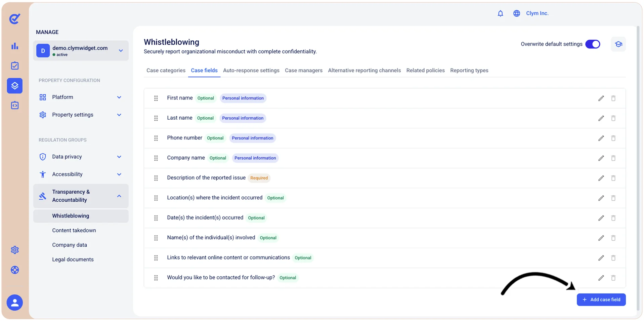The height and width of the screenshot is (321, 644).
Task: Open the bar chart analytics sidebar icon
Action: pos(15,46)
